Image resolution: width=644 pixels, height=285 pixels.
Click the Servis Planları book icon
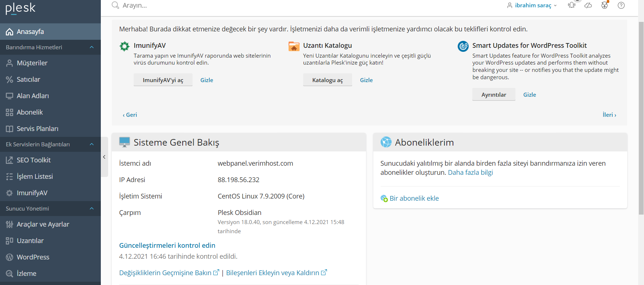[x=9, y=129]
